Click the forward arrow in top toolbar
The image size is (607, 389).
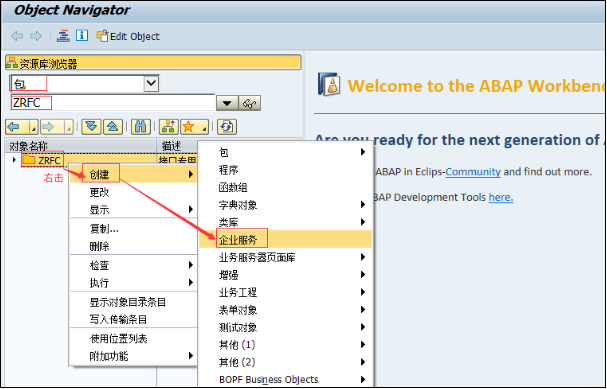tap(36, 36)
